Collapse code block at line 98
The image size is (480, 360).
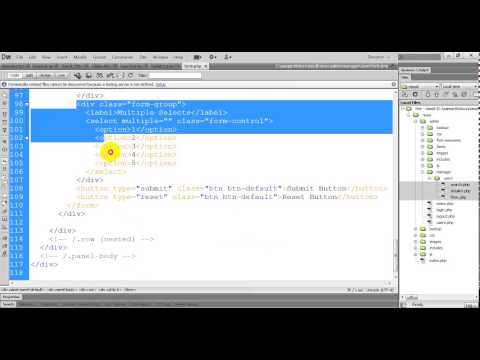[x=26, y=104]
